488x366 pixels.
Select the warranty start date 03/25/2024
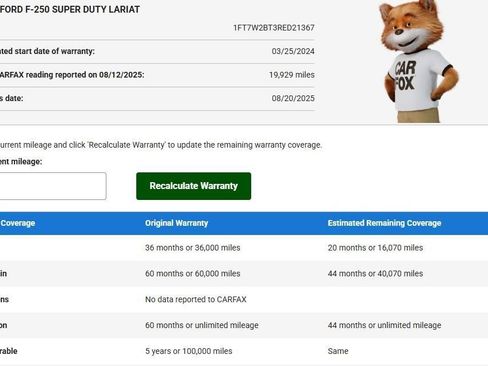[293, 51]
